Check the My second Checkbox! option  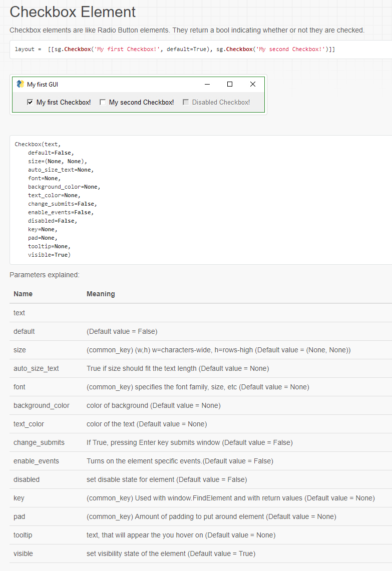(103, 102)
